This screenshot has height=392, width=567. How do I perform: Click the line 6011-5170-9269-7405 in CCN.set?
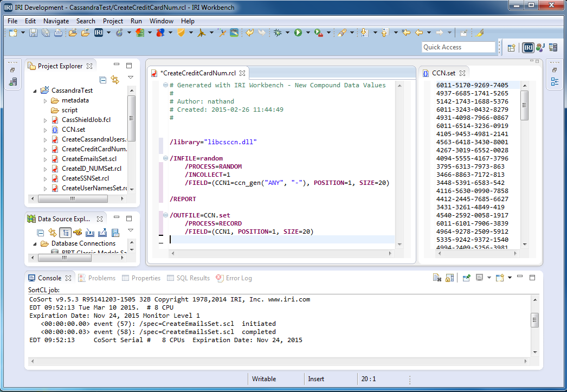pos(472,85)
